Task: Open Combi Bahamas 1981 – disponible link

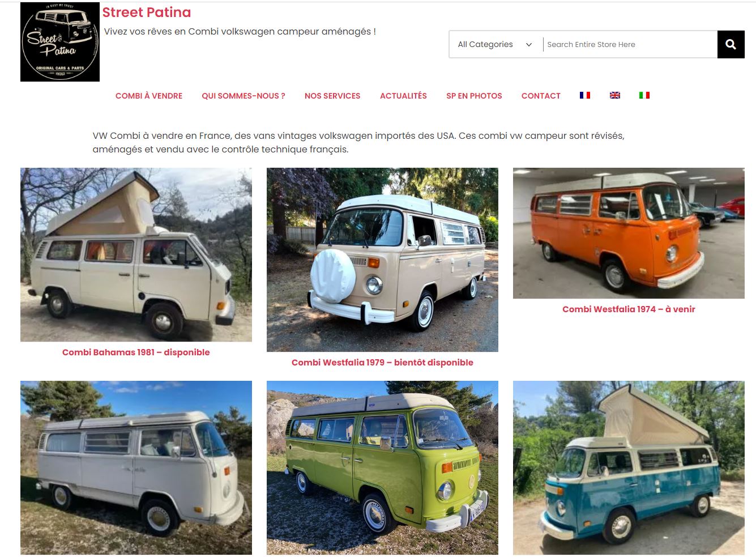Action: coord(136,352)
